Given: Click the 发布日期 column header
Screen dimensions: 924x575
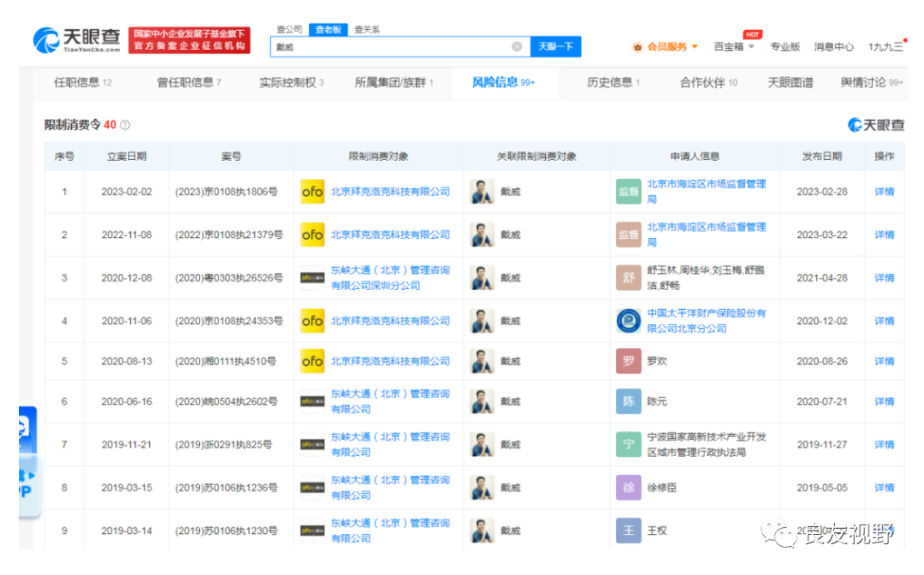Looking at the screenshot, I should pos(822,156).
